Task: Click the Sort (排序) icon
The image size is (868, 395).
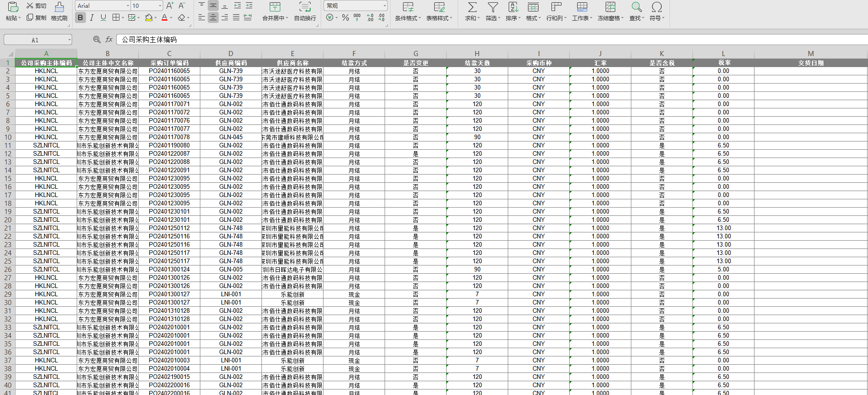Action: [513, 7]
